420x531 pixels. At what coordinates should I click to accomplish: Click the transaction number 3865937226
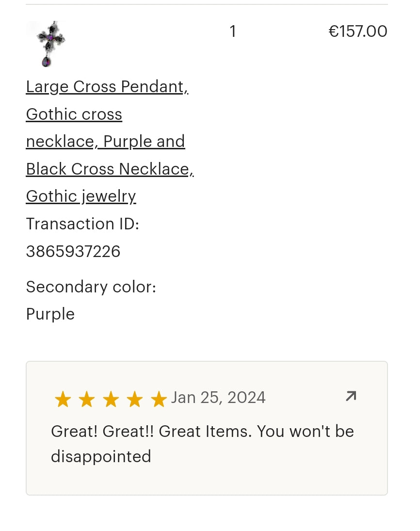pos(73,251)
